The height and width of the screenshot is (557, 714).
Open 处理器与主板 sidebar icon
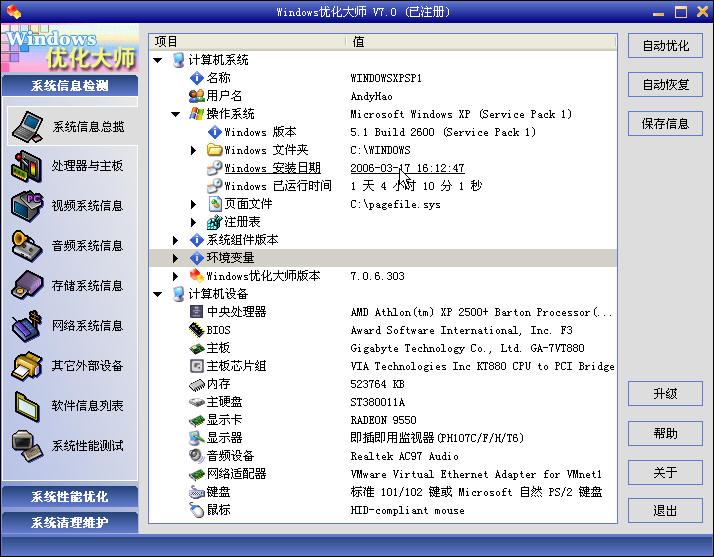26,166
